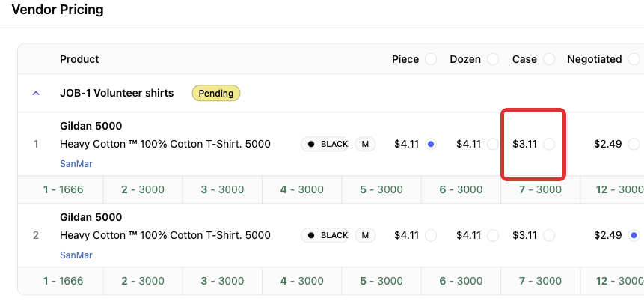The image size is (644, 307).
Task: Click the M size chip in row 1
Action: [365, 145]
